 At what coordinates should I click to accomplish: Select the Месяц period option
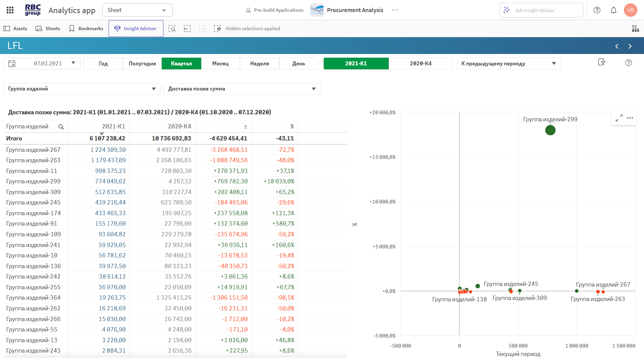pyautogui.click(x=220, y=64)
